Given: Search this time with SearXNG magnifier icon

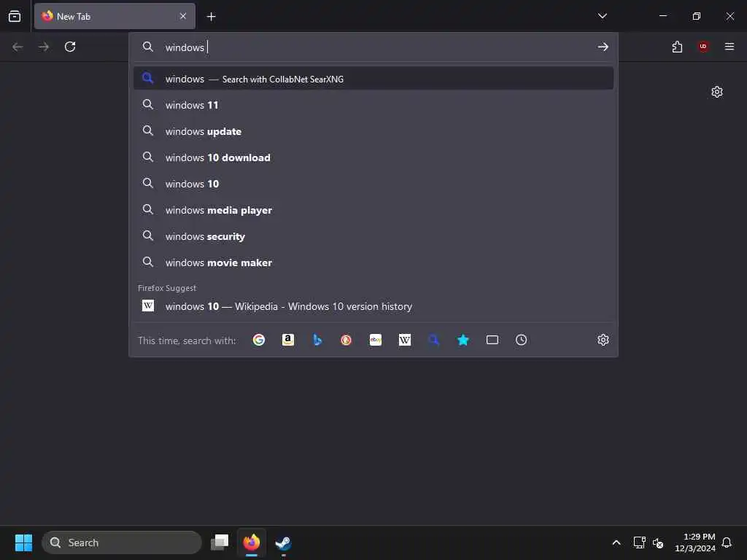Looking at the screenshot, I should click(x=433, y=340).
